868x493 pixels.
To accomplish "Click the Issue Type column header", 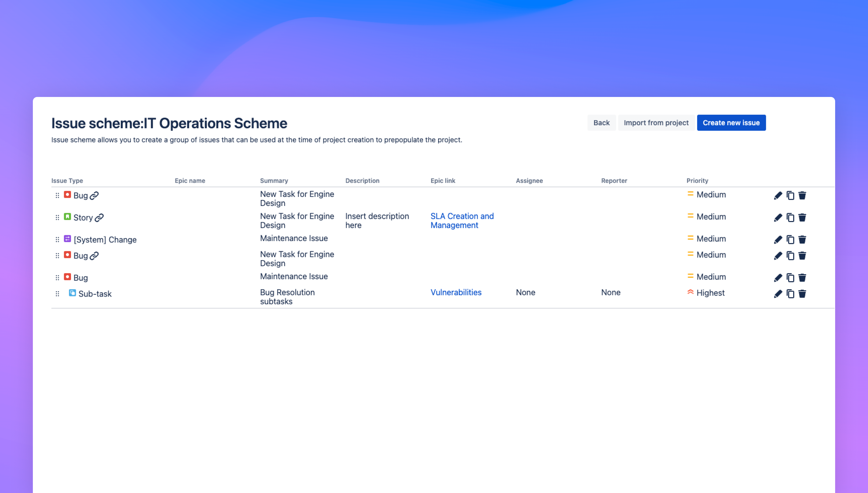I will [x=67, y=180].
